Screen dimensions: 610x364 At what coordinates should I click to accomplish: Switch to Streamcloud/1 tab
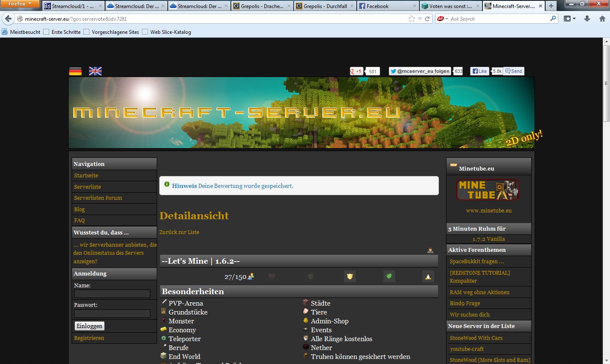point(73,6)
